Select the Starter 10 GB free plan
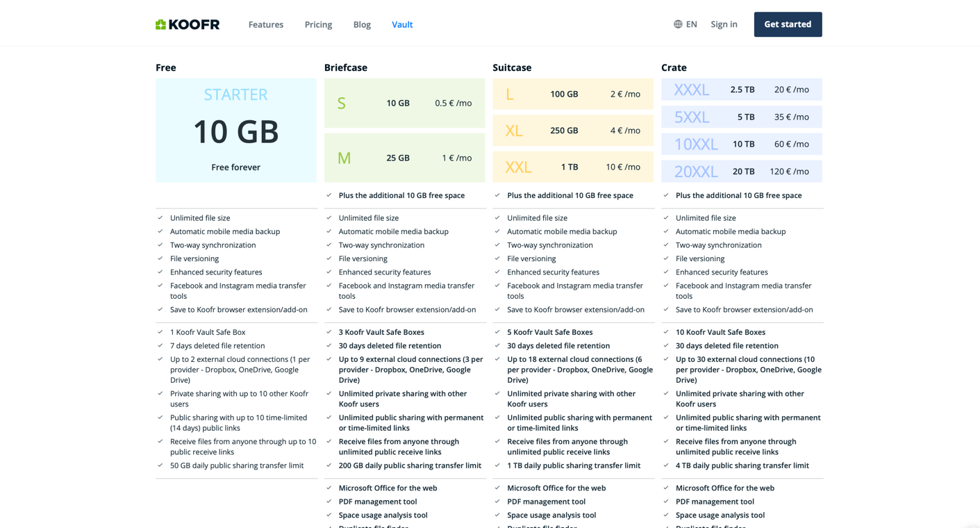980x528 pixels. click(236, 131)
